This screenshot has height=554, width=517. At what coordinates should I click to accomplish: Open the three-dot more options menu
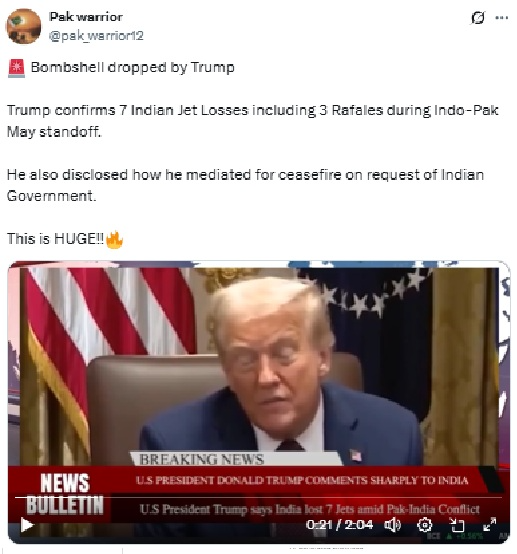[x=502, y=18]
